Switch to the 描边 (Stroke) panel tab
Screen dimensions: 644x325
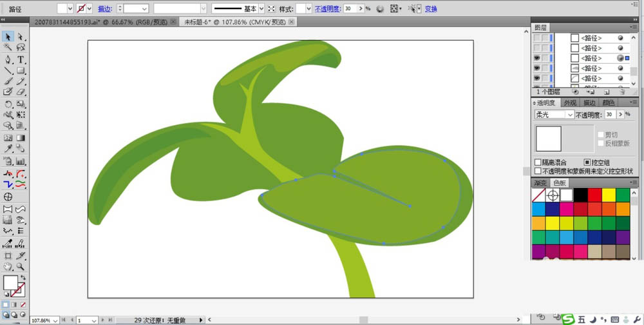[589, 103]
